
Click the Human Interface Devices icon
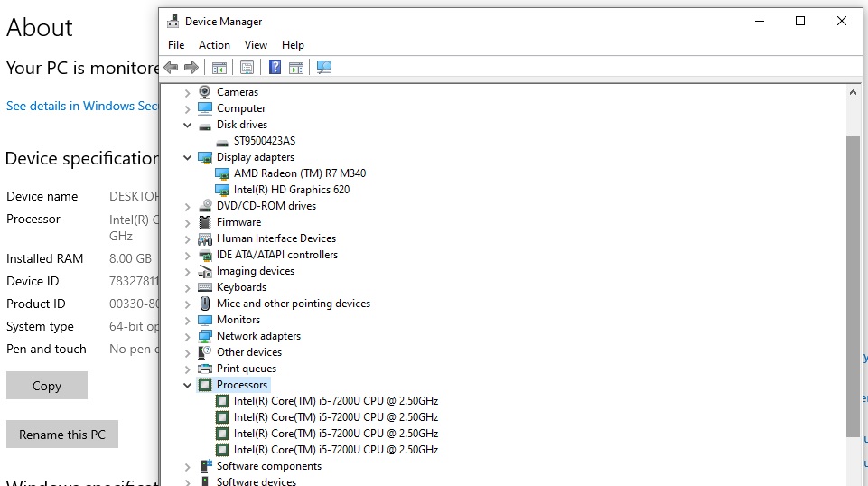(x=205, y=238)
